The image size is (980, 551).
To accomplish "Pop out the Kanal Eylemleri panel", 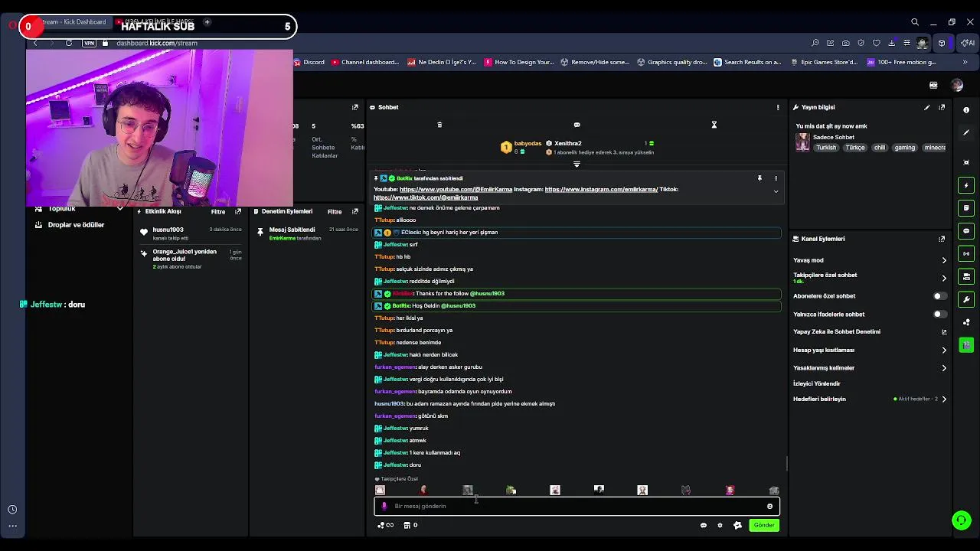I will [942, 239].
